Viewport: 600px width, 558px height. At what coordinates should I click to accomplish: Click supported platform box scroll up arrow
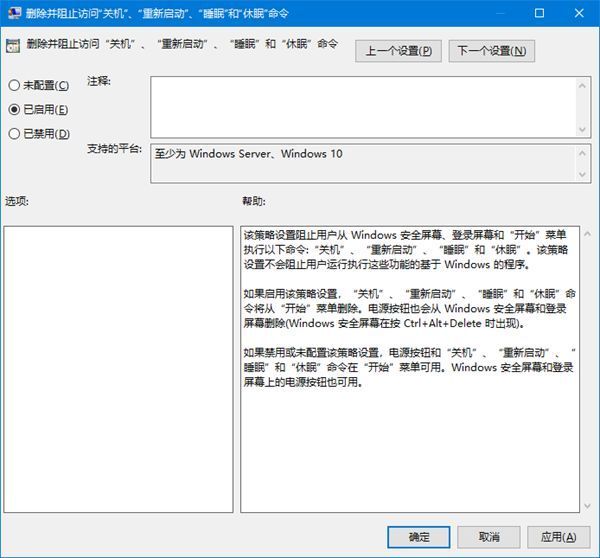point(582,153)
